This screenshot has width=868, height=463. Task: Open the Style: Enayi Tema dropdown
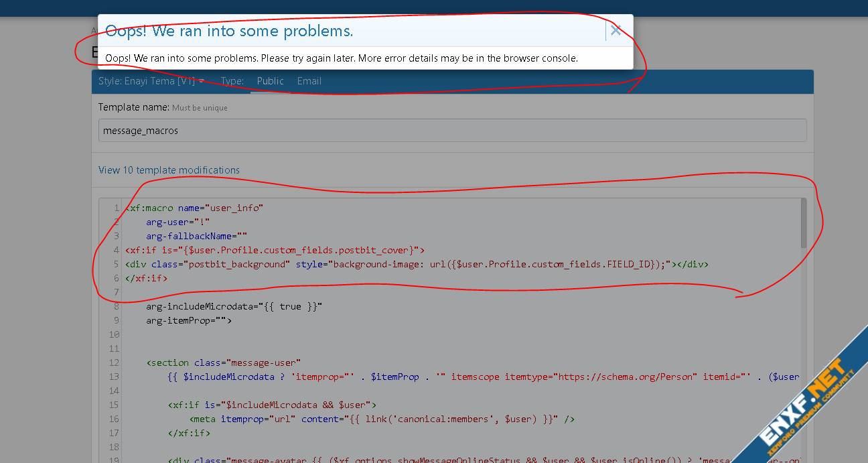[151, 81]
